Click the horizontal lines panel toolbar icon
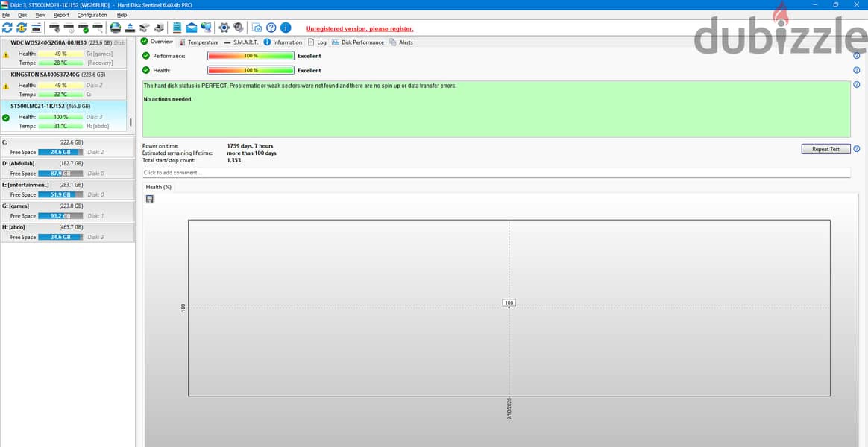The height and width of the screenshot is (447, 868). tap(36, 27)
